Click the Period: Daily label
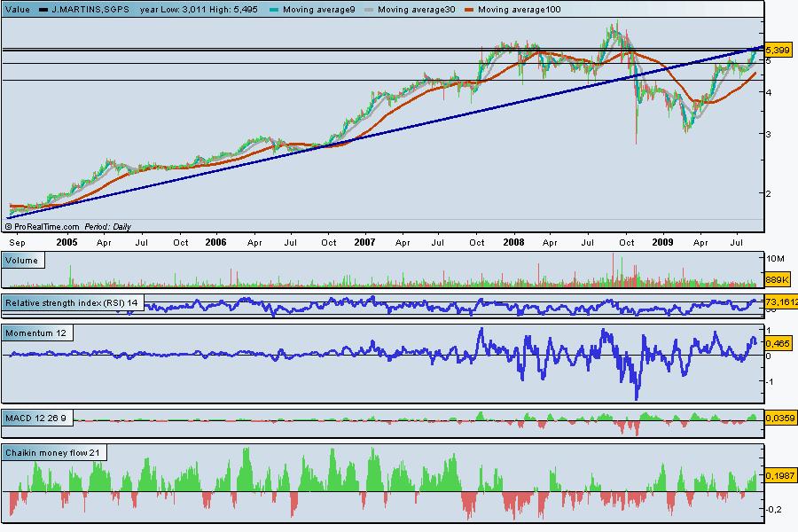Viewport: 798px width, 532px height. pyautogui.click(x=108, y=227)
